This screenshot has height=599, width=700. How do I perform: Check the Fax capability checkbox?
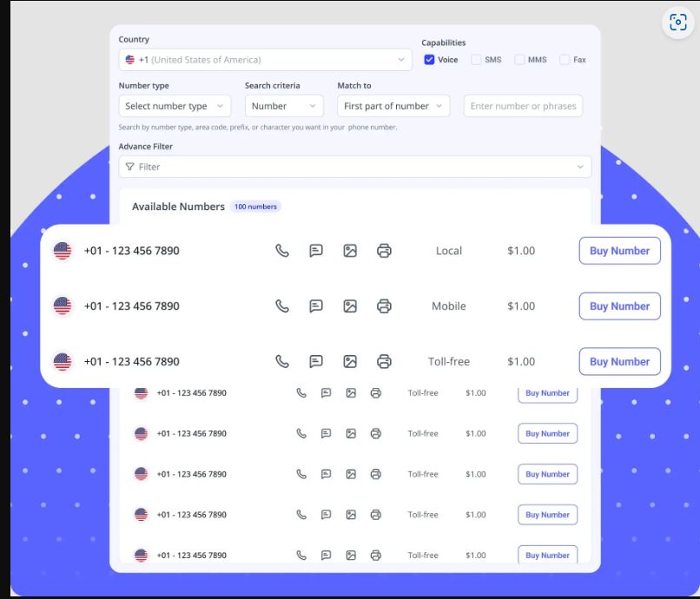pyautogui.click(x=565, y=60)
